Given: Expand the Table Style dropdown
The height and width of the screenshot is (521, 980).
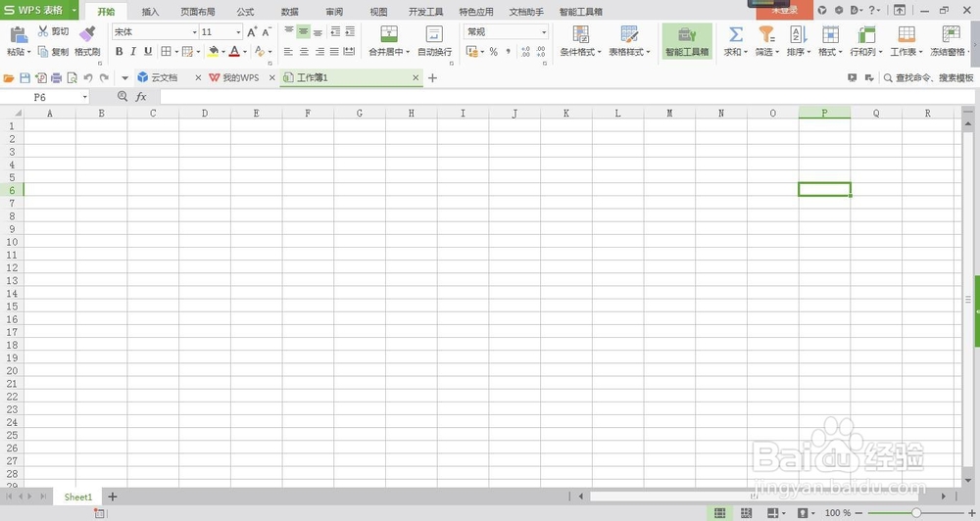Looking at the screenshot, I should [x=648, y=53].
